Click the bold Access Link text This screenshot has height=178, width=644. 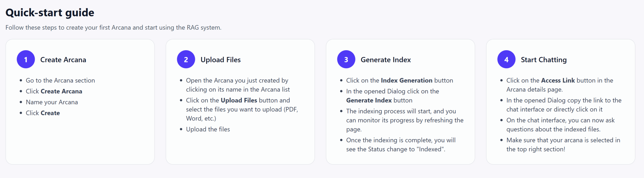pyautogui.click(x=558, y=81)
